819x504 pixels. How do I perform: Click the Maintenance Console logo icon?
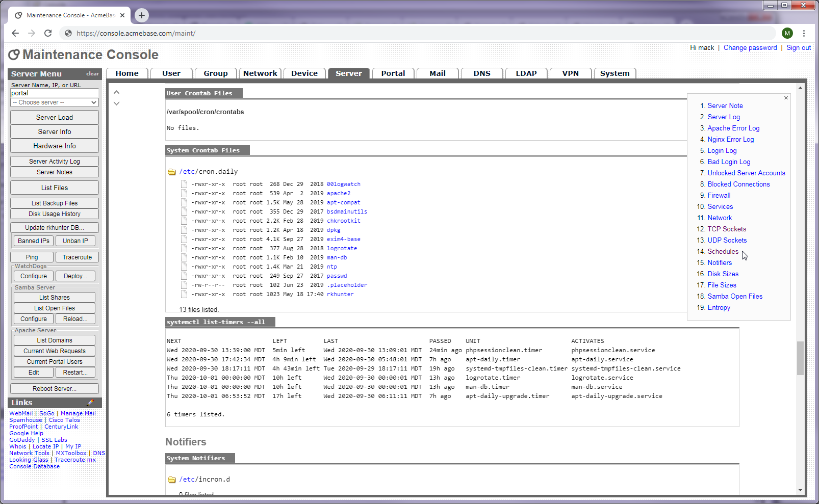click(x=14, y=55)
